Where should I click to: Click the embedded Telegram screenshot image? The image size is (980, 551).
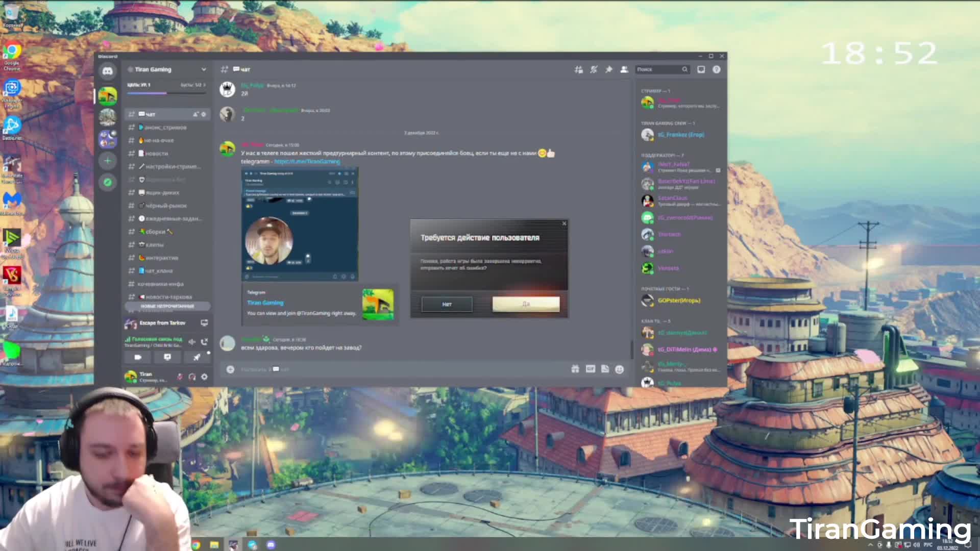(300, 224)
